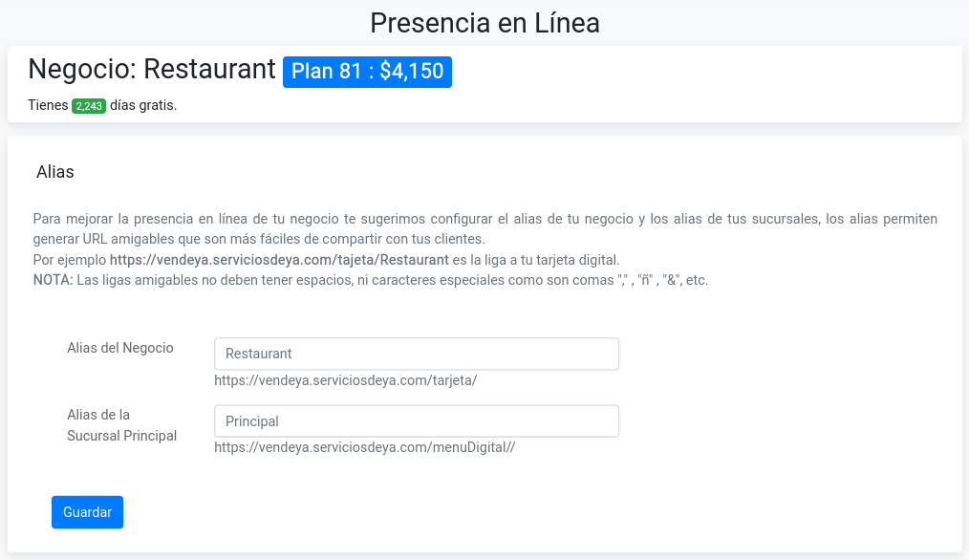Click the bold example URL ending in tajeta/Restaurant
The height and width of the screenshot is (560, 969).
279,260
